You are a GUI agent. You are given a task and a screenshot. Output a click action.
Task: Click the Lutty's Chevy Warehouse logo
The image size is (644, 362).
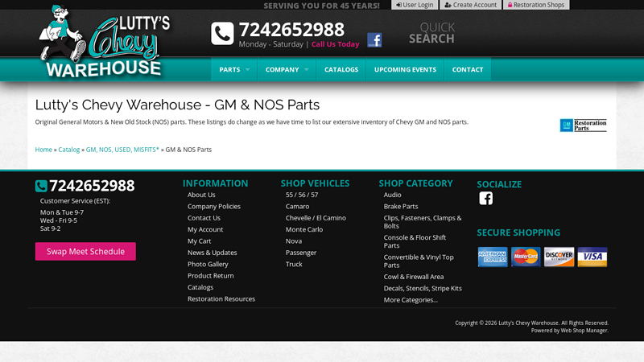click(x=103, y=43)
